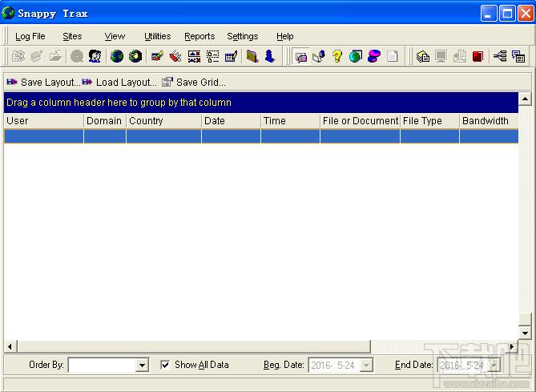Minimize the Snappy Trax window
Viewport: 536px width, 392px height.
point(489,14)
